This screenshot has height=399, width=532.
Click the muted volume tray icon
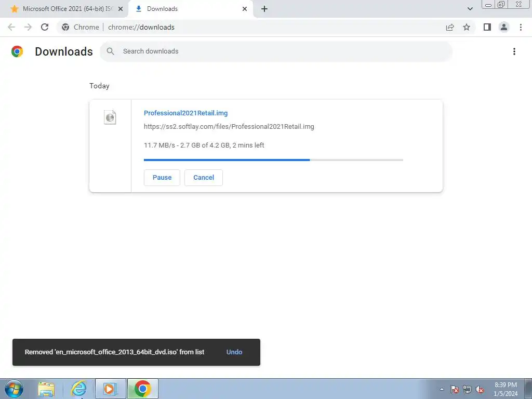point(480,389)
